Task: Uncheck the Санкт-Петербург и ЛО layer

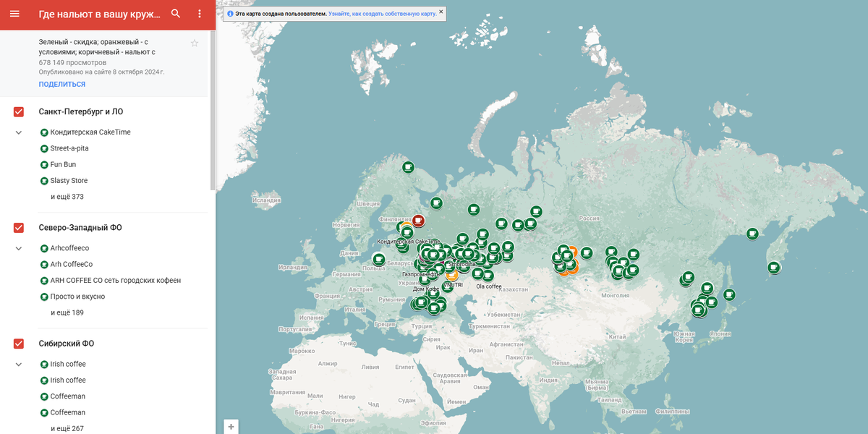Action: [x=17, y=112]
